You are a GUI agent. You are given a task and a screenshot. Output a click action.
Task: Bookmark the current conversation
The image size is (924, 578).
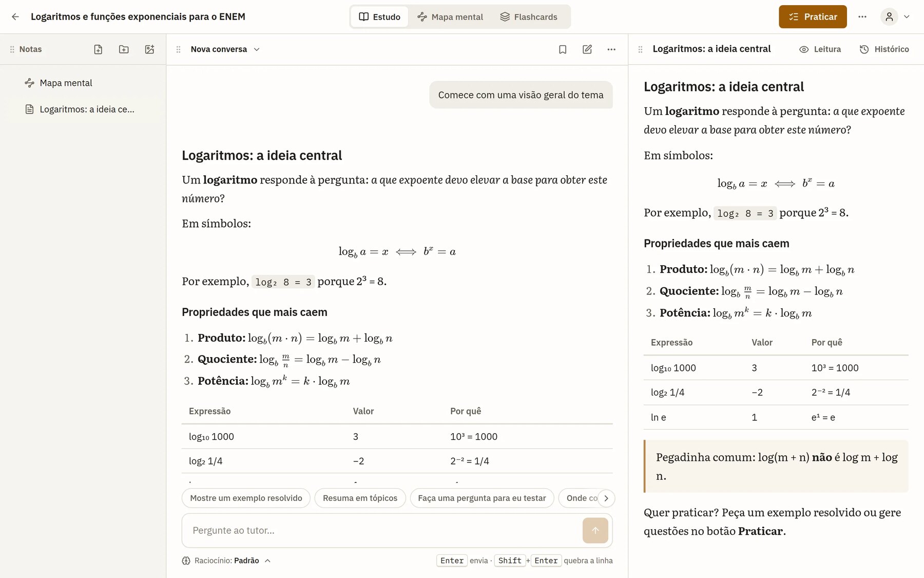click(x=563, y=49)
